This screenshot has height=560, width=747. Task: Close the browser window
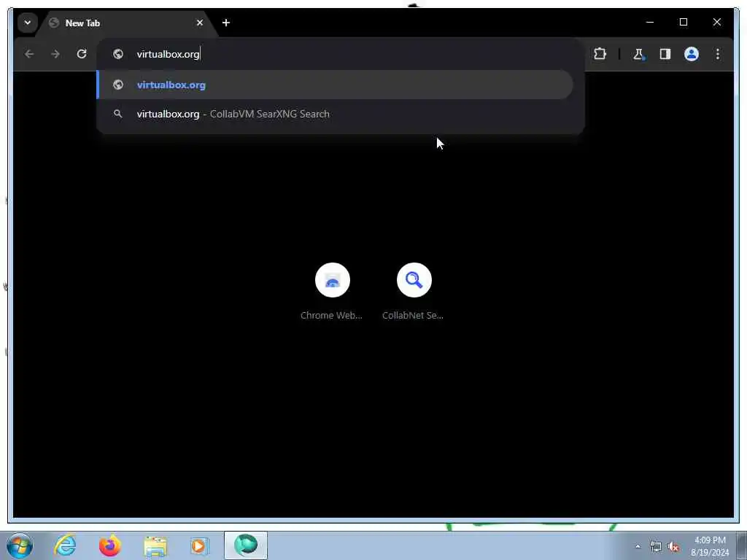(716, 22)
